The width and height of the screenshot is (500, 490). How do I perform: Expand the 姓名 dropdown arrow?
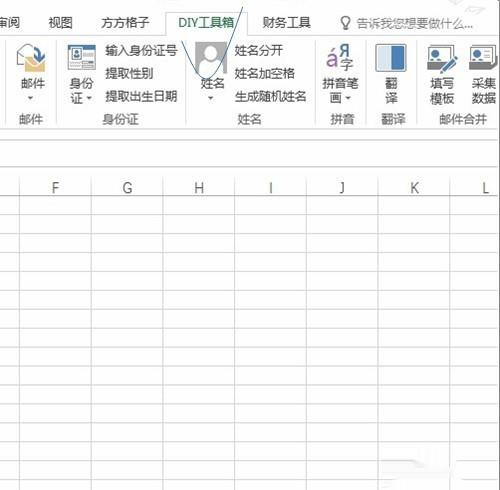point(211,98)
